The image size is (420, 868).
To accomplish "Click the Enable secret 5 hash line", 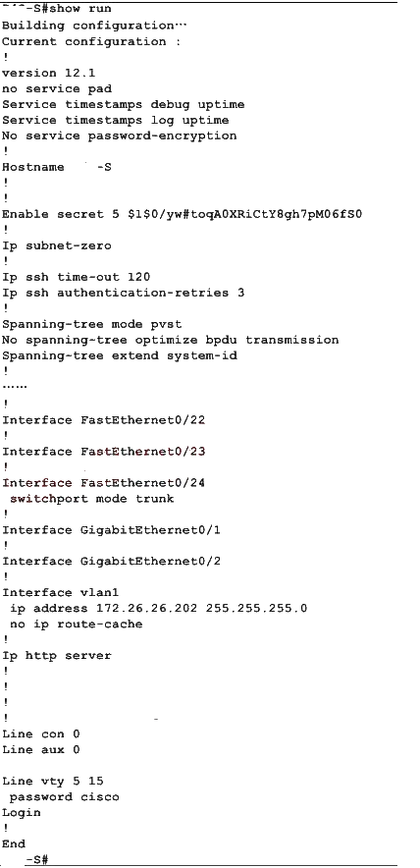I will tap(183, 214).
